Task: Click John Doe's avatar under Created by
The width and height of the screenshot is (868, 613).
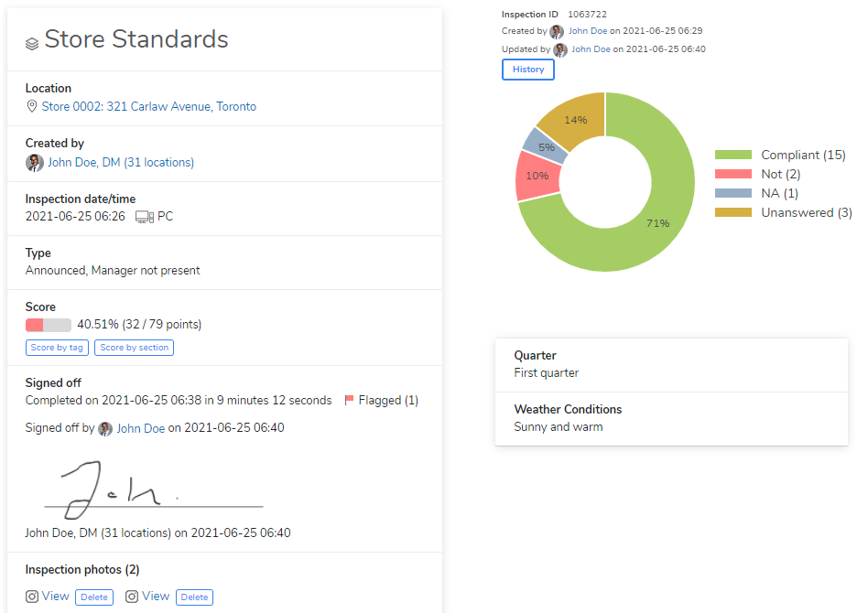Action: 34,162
